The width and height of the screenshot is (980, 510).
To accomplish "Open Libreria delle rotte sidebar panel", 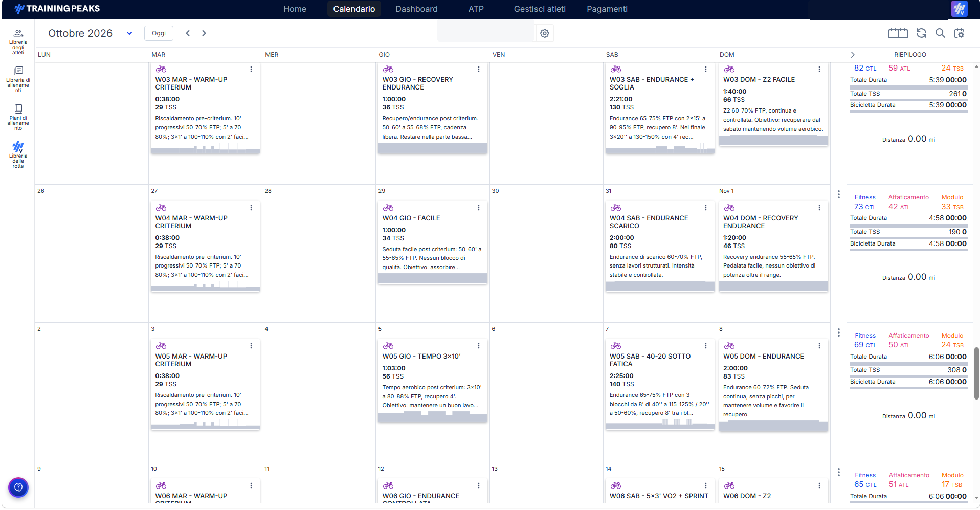I will [x=18, y=155].
